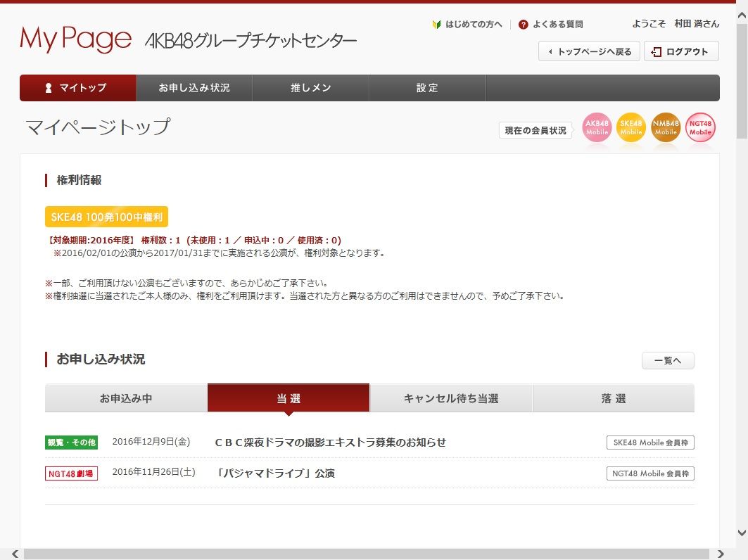Click the horizontal scrollbar left arrow
This screenshot has height=560, width=748.
pyautogui.click(x=15, y=554)
